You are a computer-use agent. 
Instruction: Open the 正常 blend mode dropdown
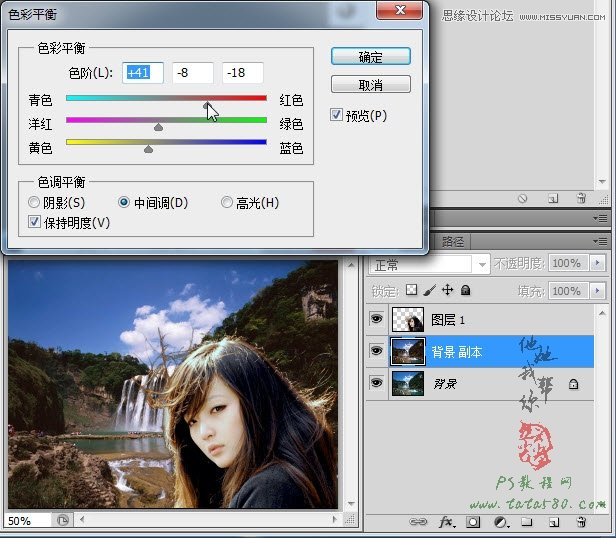(429, 264)
